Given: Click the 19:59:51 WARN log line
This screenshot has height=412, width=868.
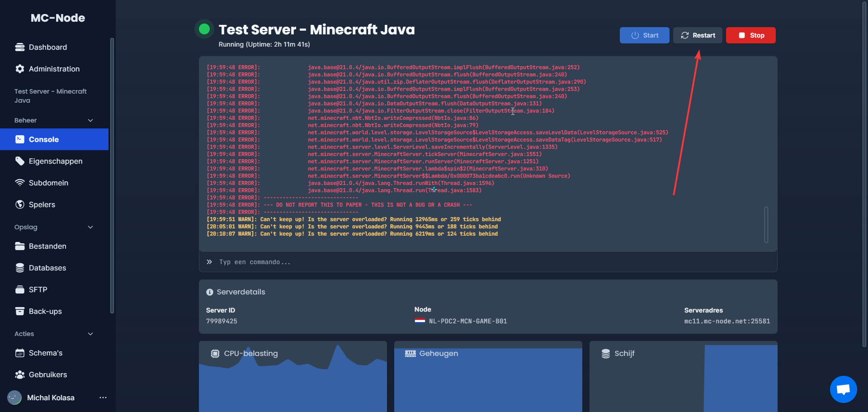Looking at the screenshot, I should [354, 219].
